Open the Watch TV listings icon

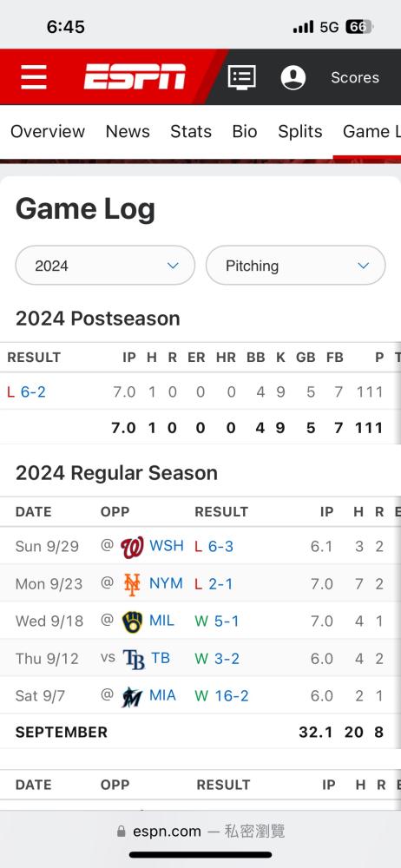tap(241, 77)
